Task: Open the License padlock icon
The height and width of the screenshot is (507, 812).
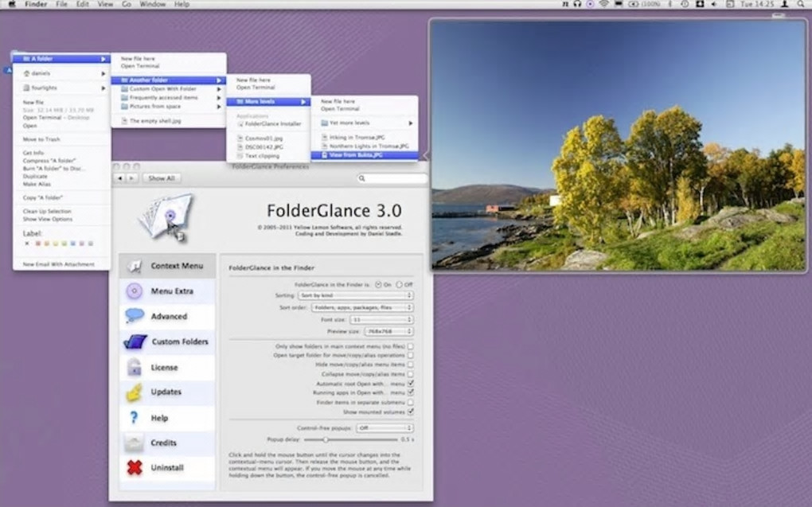Action: click(x=135, y=368)
